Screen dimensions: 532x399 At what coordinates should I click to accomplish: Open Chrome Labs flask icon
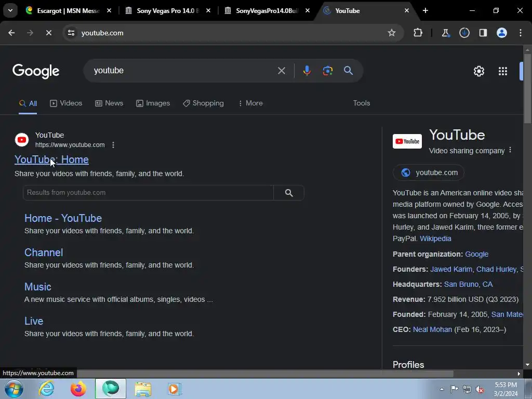(445, 33)
